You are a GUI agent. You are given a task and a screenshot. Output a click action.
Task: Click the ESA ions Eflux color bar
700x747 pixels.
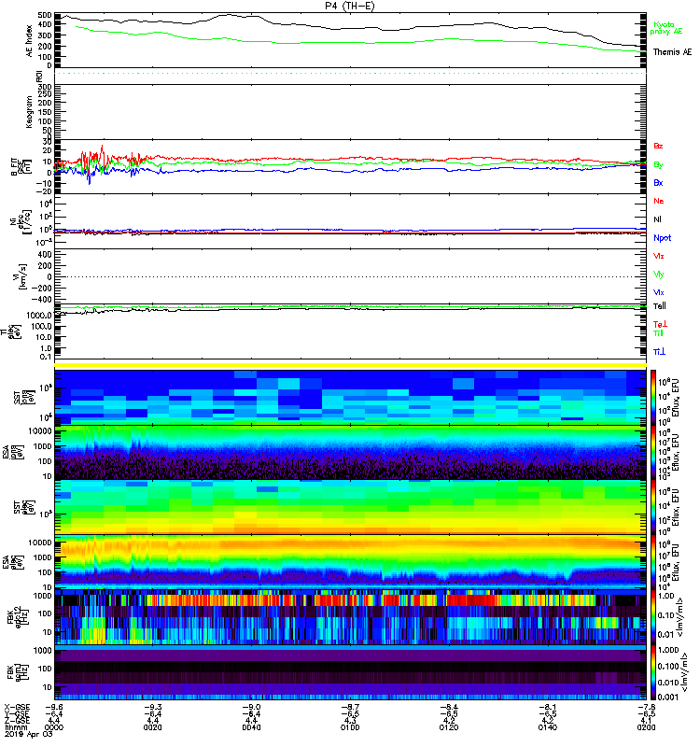(653, 452)
